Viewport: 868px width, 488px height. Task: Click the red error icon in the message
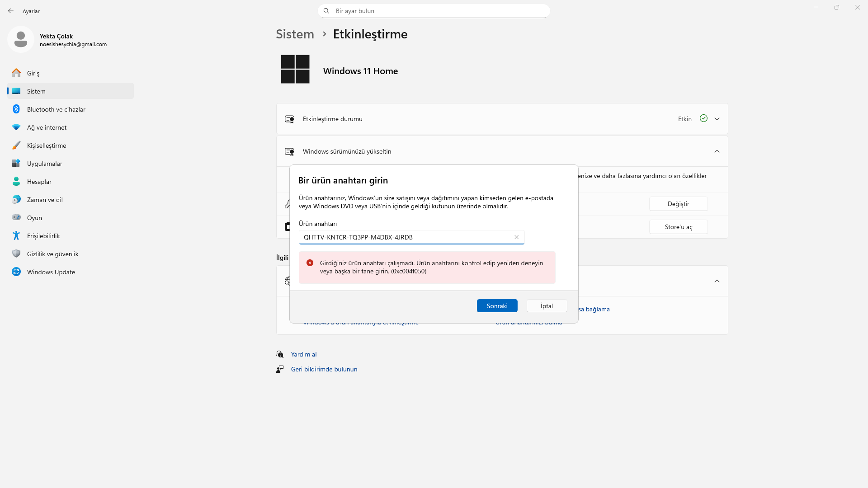310,263
